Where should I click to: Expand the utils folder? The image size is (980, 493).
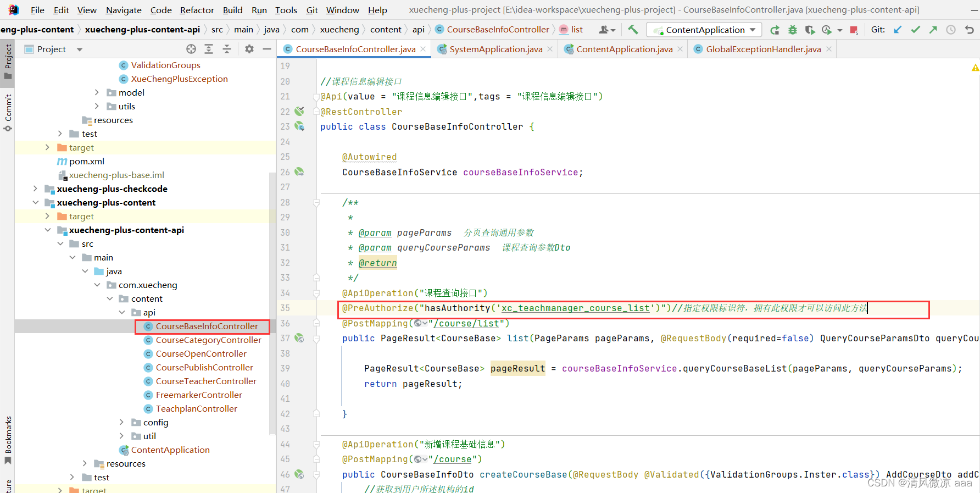[x=97, y=106]
